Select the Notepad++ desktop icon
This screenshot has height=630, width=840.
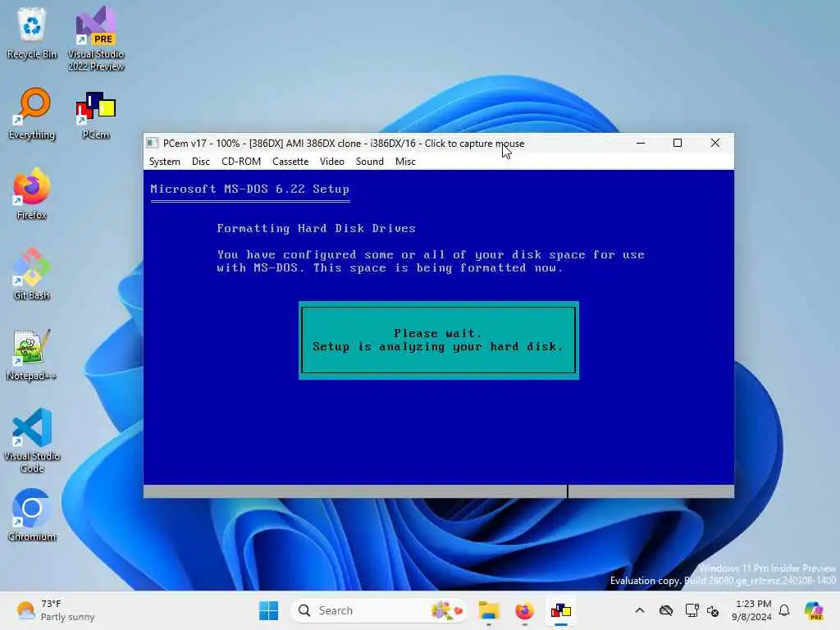32,354
